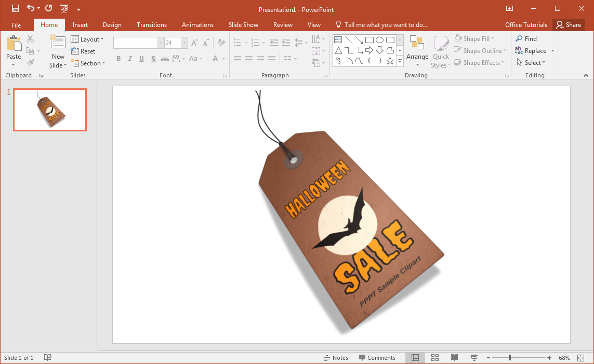The width and height of the screenshot is (594, 364).
Task: Click the Format Painter brush icon
Action: pyautogui.click(x=30, y=63)
